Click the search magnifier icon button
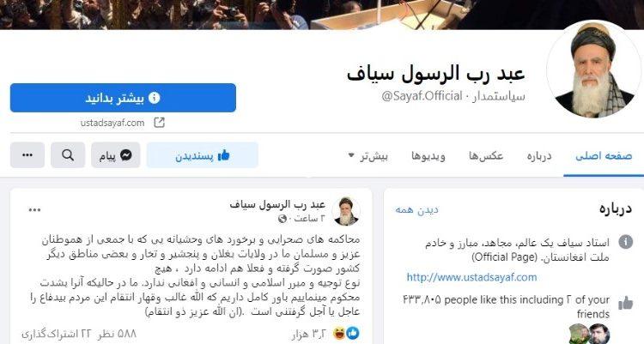This screenshot has height=344, width=644. click(68, 155)
